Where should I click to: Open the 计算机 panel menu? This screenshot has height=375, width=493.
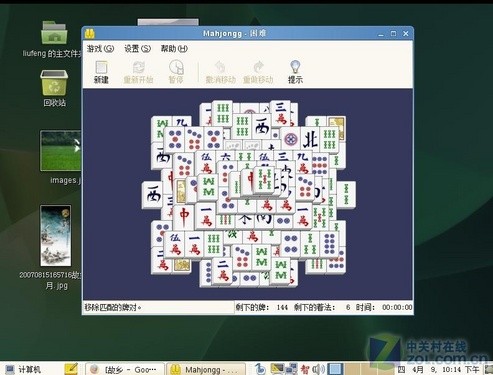tap(23, 369)
